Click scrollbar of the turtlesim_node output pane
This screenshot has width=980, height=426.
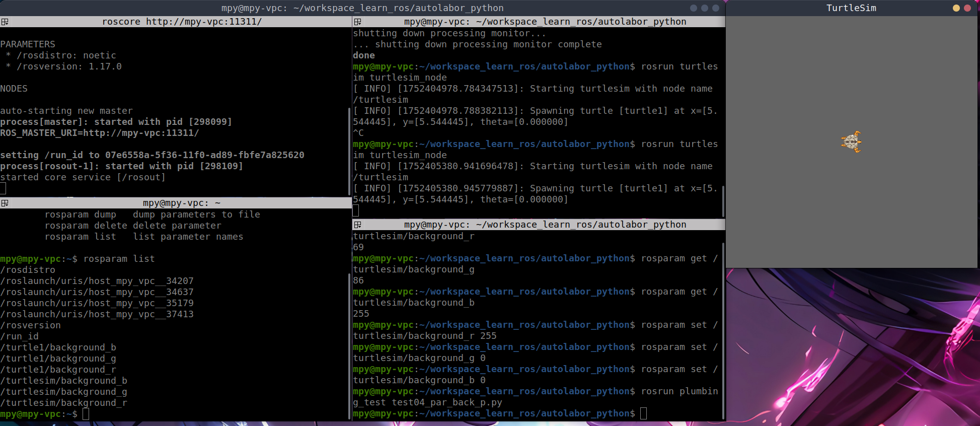(x=723, y=201)
